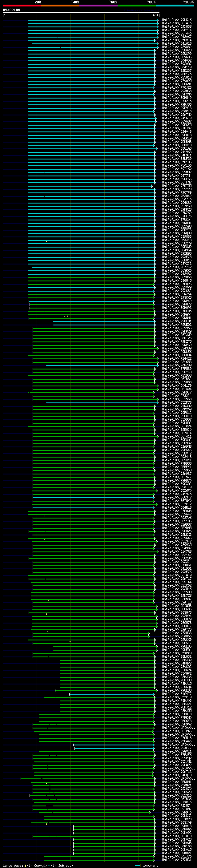Click the UniRef100_C0K0L3 hit label
The image size is (197, 868).
point(177,826)
